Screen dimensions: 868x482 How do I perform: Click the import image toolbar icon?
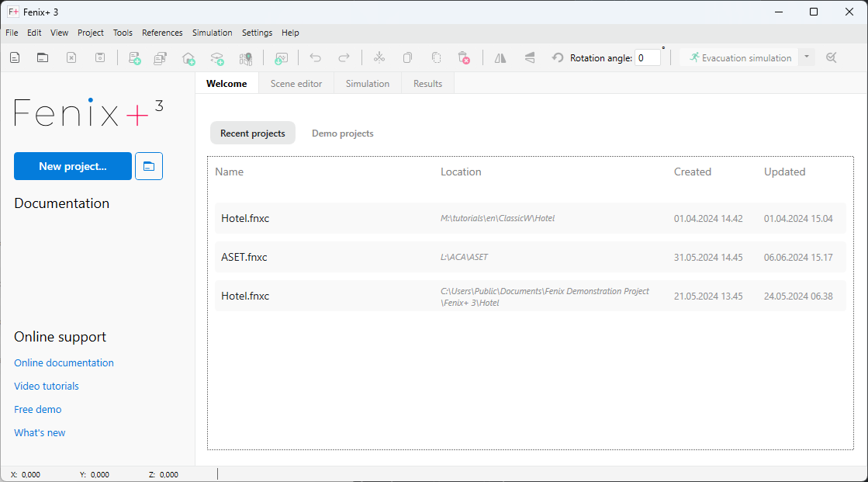(281, 57)
